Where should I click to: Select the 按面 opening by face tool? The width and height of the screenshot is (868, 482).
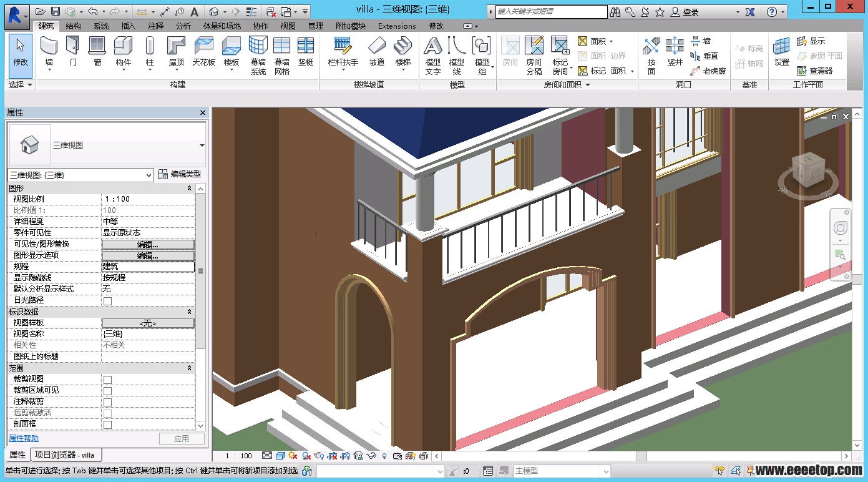(x=651, y=56)
